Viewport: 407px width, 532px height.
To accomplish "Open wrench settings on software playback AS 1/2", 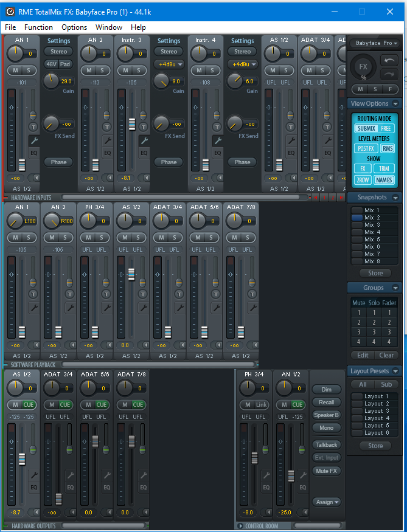I will tap(144, 308).
